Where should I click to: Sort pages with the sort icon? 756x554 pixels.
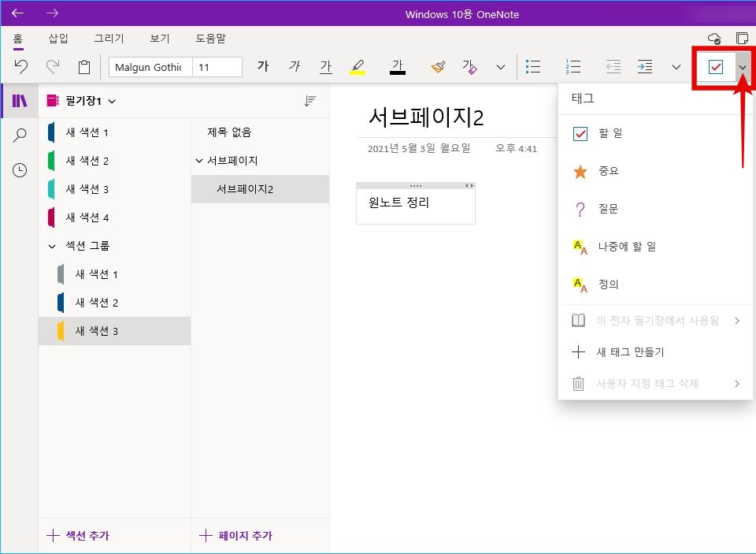pyautogui.click(x=310, y=101)
